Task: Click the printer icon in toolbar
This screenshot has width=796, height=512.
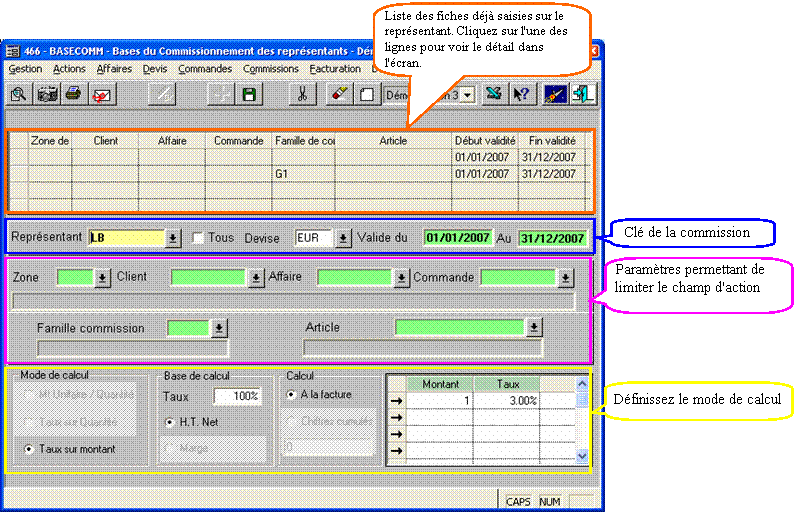Action: [x=72, y=94]
